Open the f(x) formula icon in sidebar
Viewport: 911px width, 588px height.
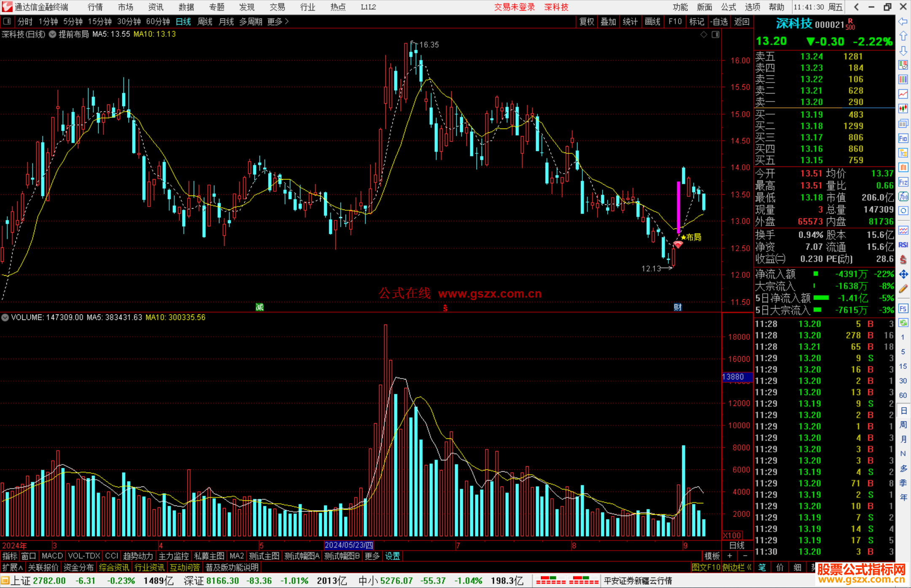coord(903,196)
